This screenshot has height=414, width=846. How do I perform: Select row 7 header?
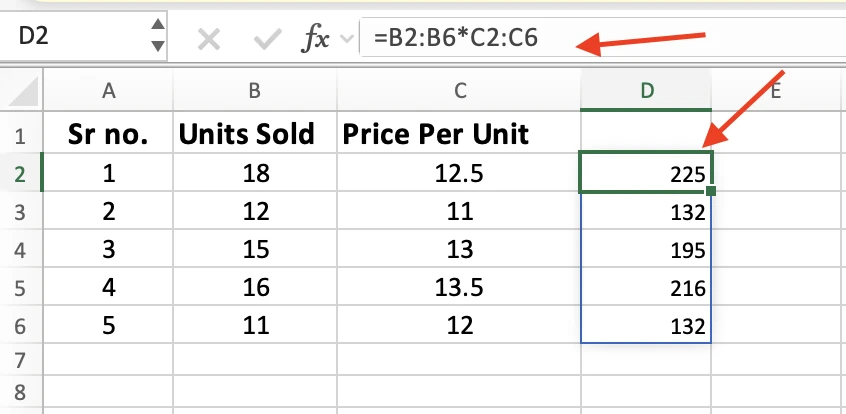pyautogui.click(x=21, y=359)
